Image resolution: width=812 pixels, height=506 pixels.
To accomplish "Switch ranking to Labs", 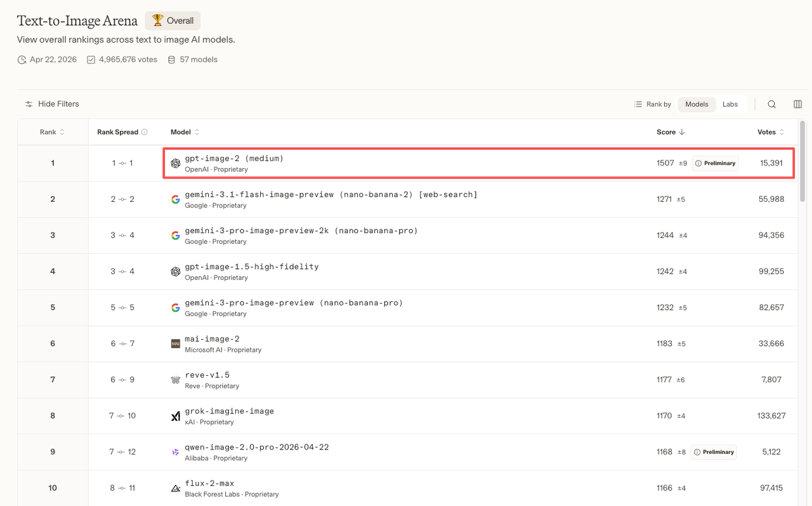I will (x=730, y=104).
